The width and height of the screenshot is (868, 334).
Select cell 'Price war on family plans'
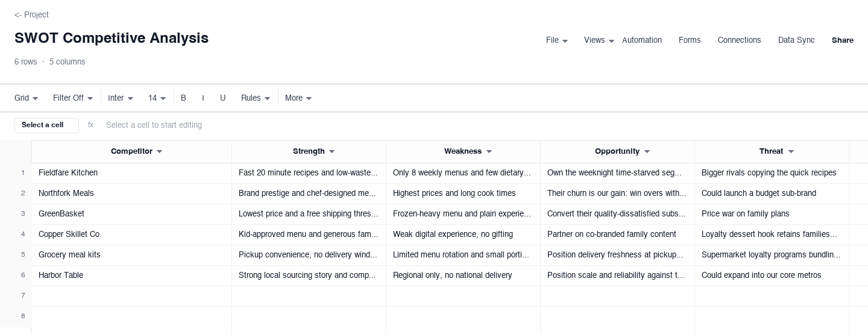tap(772, 214)
